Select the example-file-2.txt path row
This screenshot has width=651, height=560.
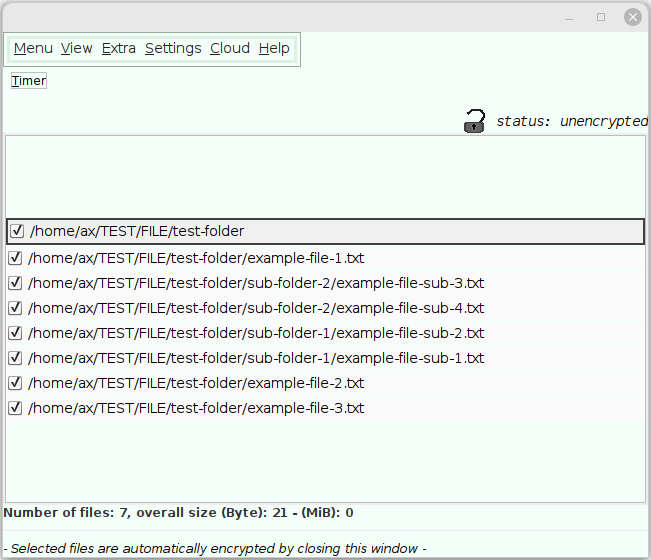click(196, 383)
